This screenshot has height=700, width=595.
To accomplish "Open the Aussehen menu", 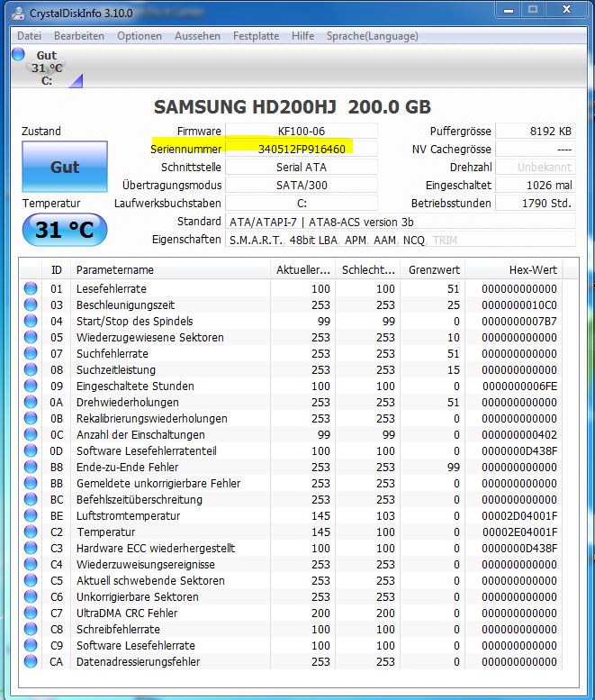I will tap(197, 36).
